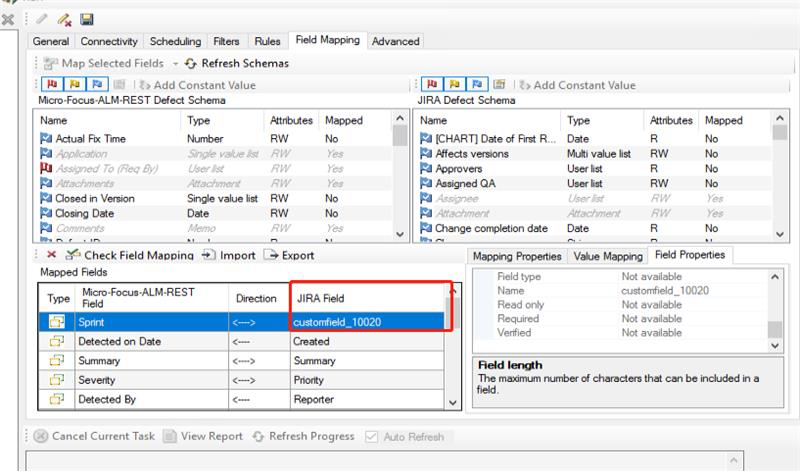Select Assigned QA field in JIRA schema
This screenshot has height=471, width=800.
[594, 183]
